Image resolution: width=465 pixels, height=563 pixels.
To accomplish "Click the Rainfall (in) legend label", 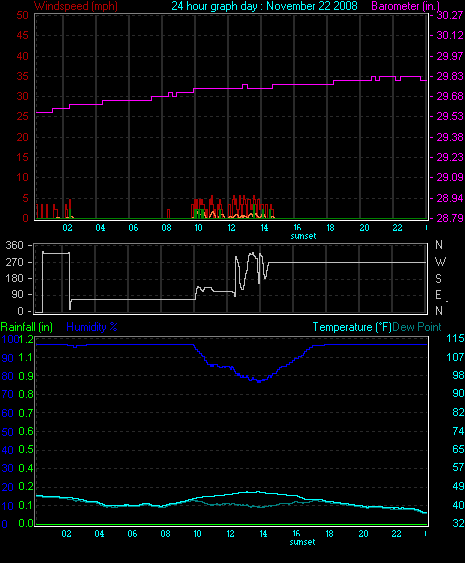I will coord(27,327).
